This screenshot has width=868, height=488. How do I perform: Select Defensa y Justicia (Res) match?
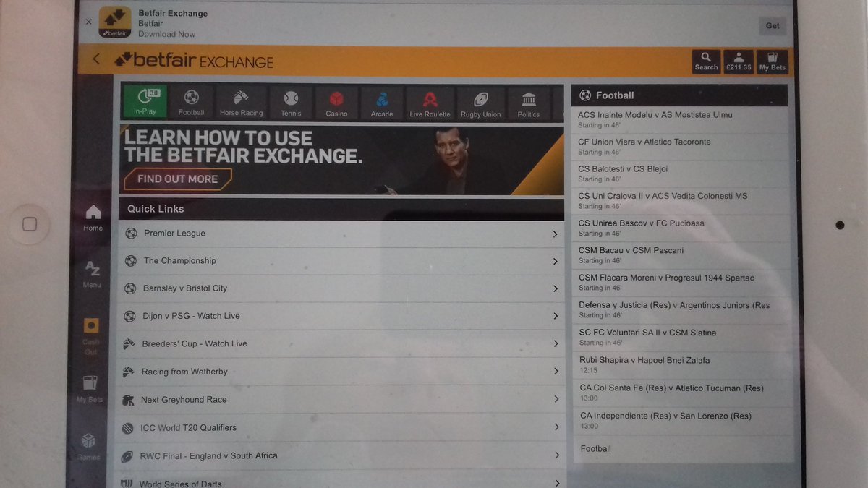682,310
